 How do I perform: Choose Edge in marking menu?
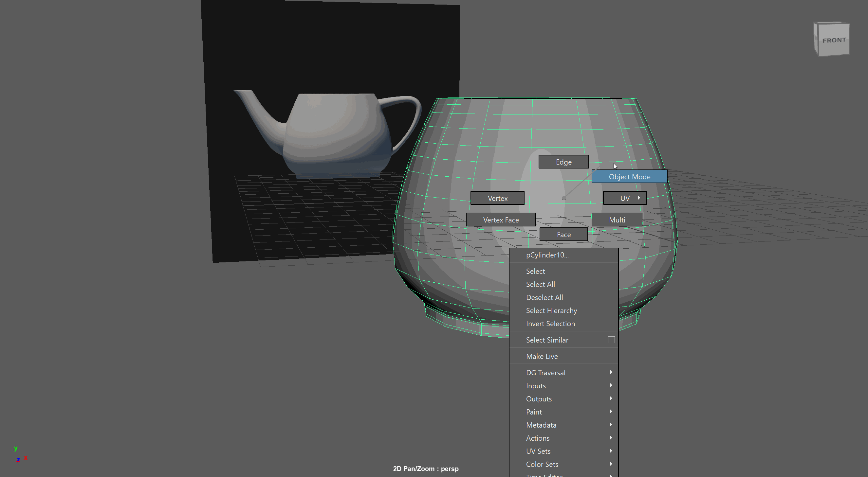[x=563, y=162]
